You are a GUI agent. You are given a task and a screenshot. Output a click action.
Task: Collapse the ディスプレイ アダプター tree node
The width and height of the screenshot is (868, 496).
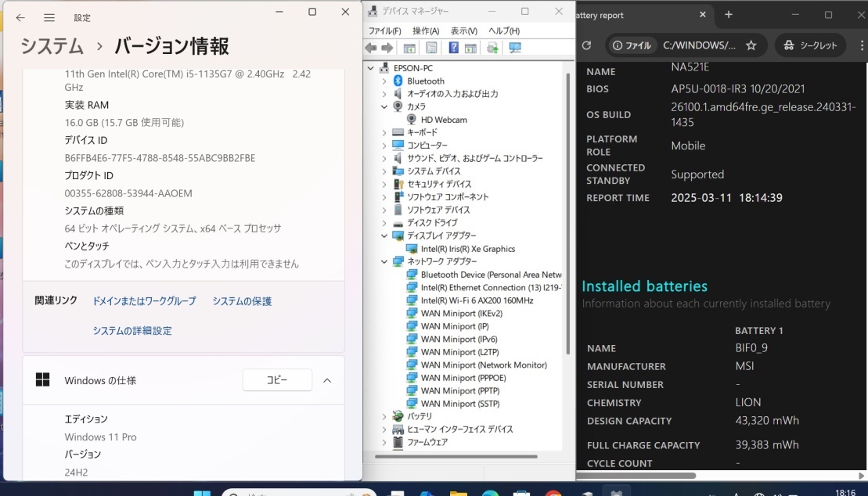pos(384,235)
